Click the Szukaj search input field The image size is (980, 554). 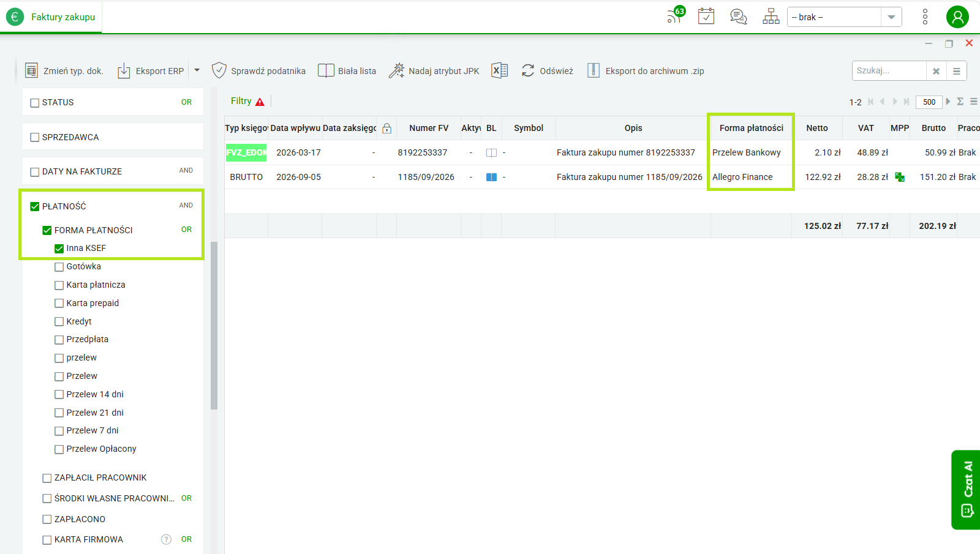pyautogui.click(x=889, y=71)
